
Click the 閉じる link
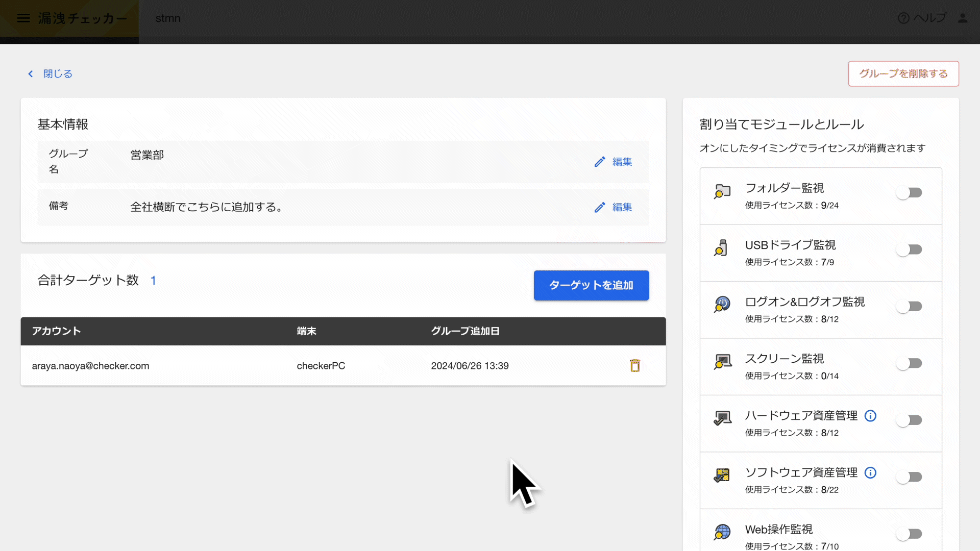[58, 74]
